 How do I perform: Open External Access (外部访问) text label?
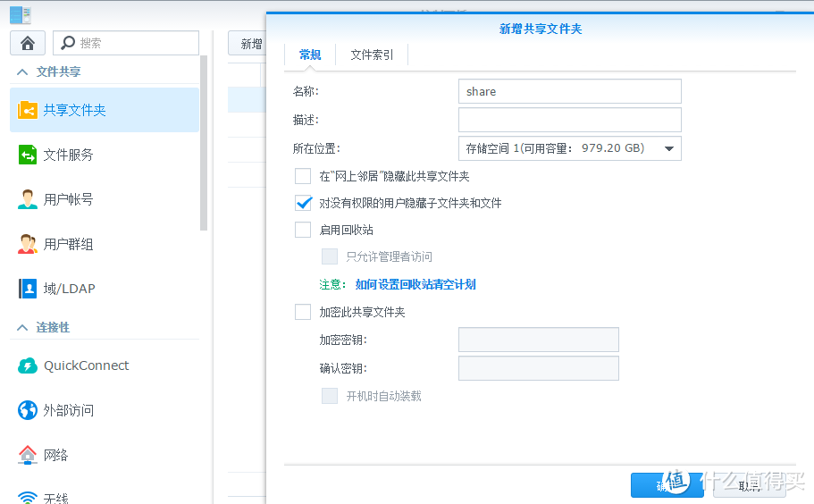(x=68, y=410)
